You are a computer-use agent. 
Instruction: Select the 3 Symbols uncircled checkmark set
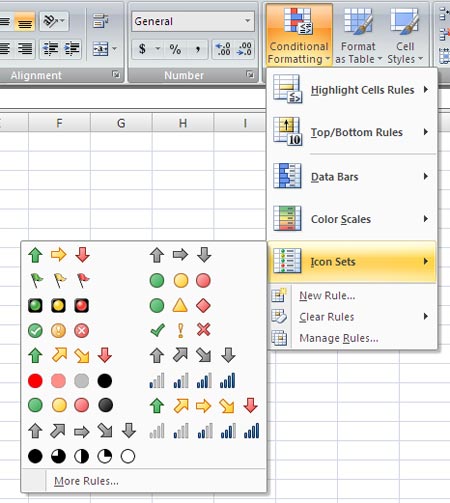tap(180, 330)
